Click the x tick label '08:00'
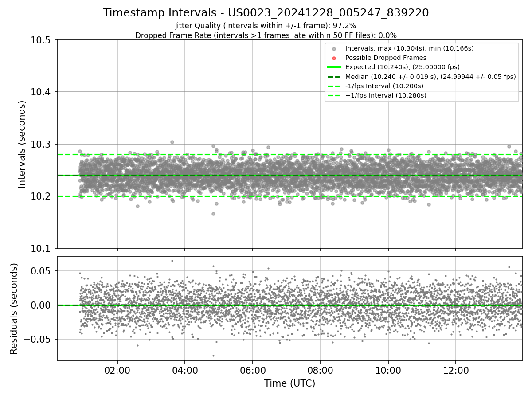Viewport: 532px width, 399px height. (321, 371)
